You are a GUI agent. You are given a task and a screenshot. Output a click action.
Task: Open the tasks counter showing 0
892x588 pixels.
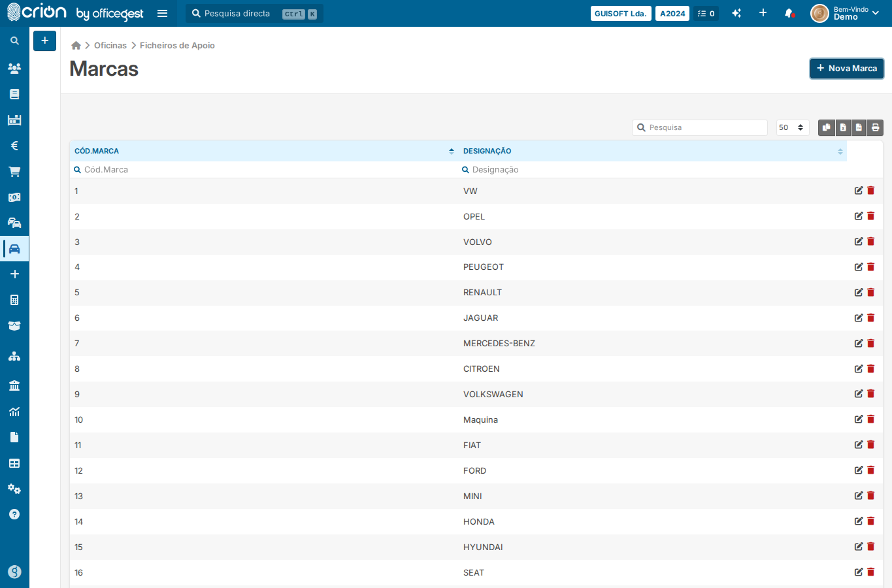click(706, 14)
